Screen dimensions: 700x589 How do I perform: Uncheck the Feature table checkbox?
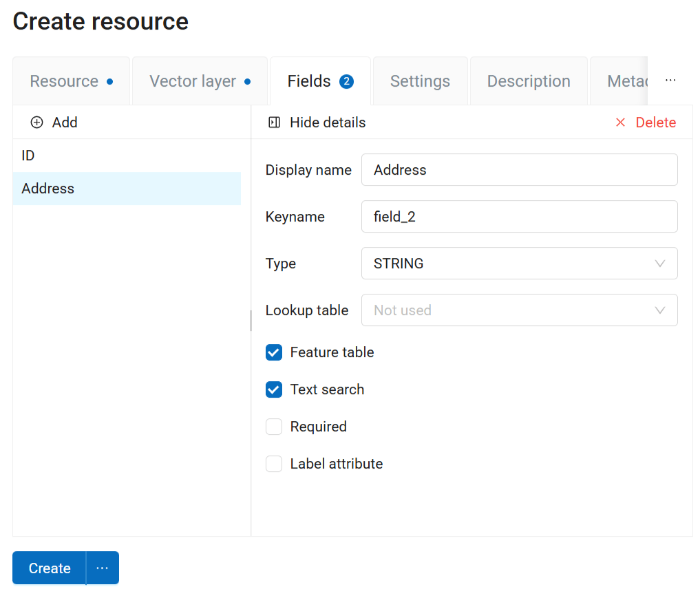(x=274, y=352)
